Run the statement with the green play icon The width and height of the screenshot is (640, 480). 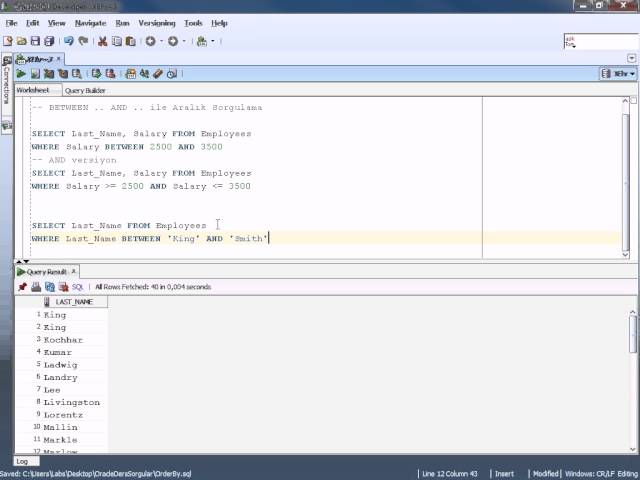[21, 74]
